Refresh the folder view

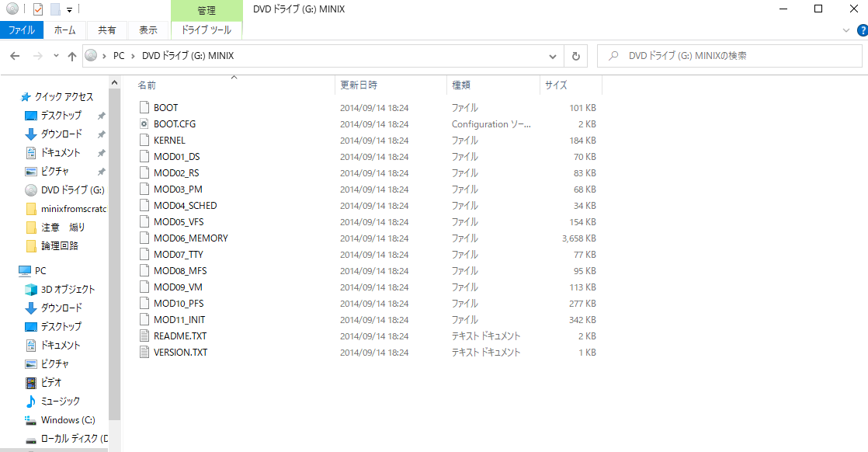tap(576, 57)
